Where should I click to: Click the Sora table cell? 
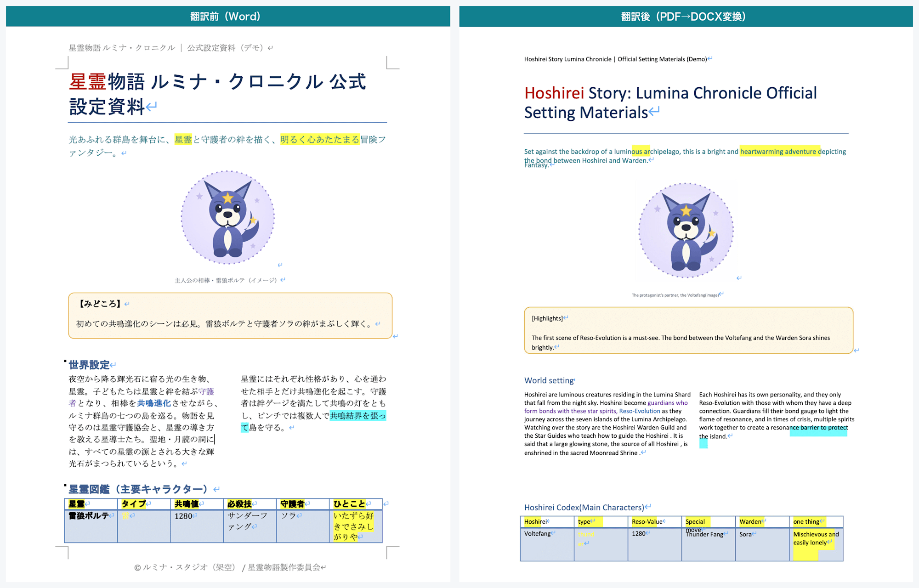(762, 544)
